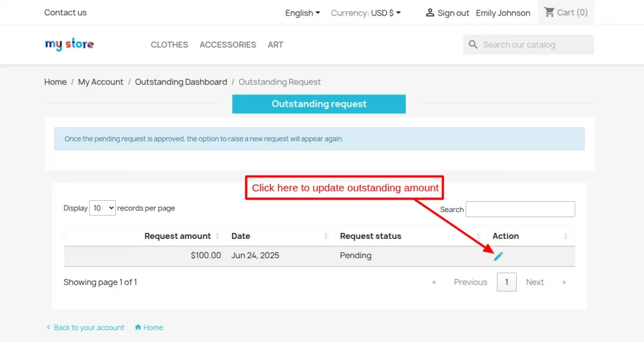Screen dimensions: 644x342
Task: Click the » last-page pagination icon
Action: 564,282
